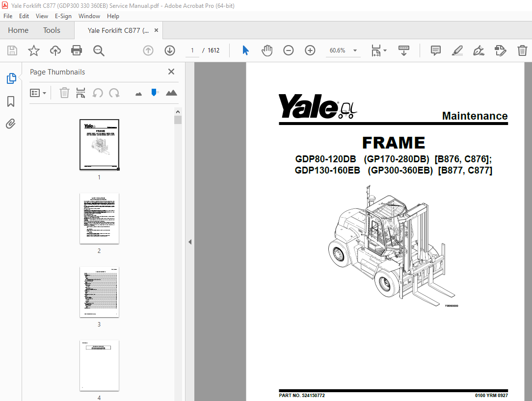Go to next page arrow
The image size is (532, 401).
coord(170,50)
